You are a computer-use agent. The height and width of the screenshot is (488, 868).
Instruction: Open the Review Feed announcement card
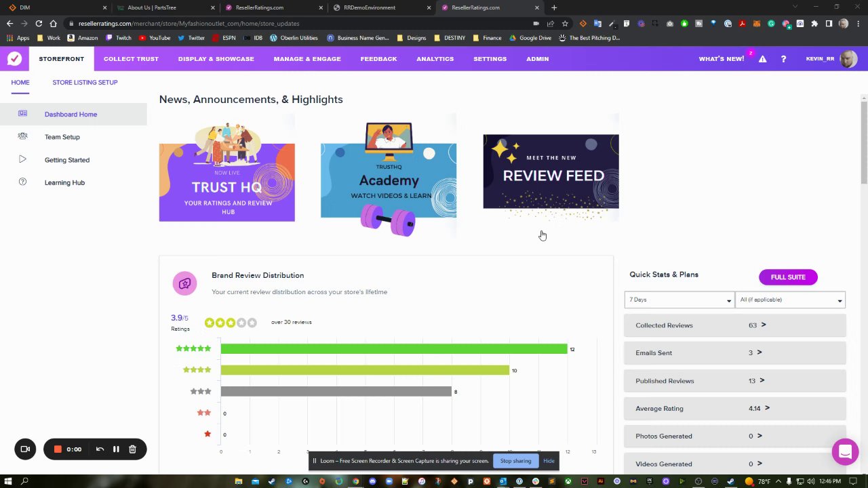click(551, 171)
